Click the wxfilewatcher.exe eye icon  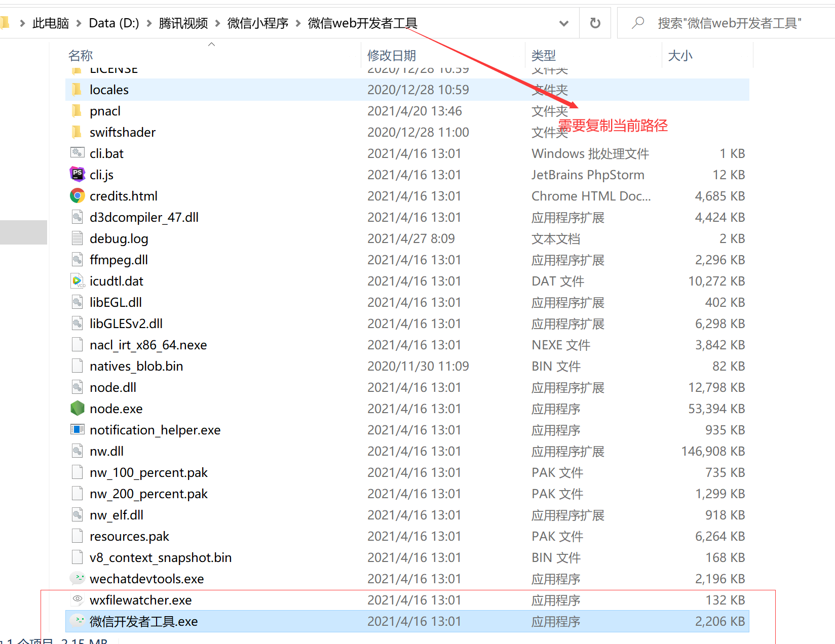coord(77,599)
